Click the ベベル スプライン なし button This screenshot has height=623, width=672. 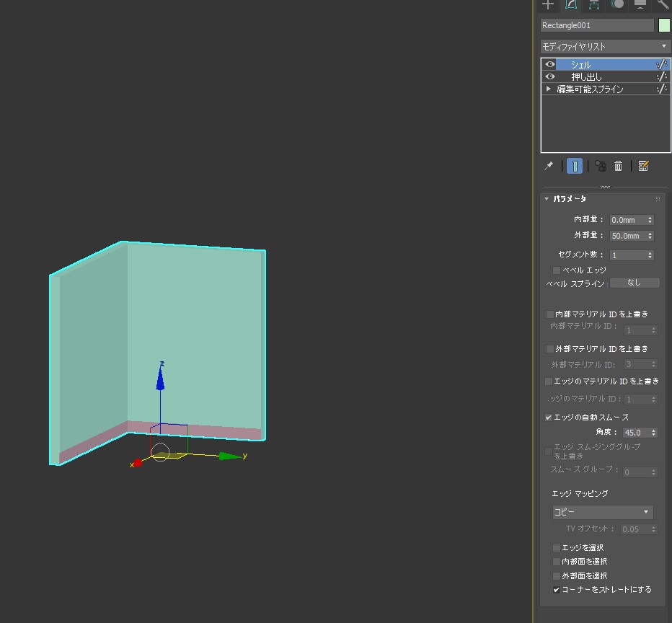635,283
